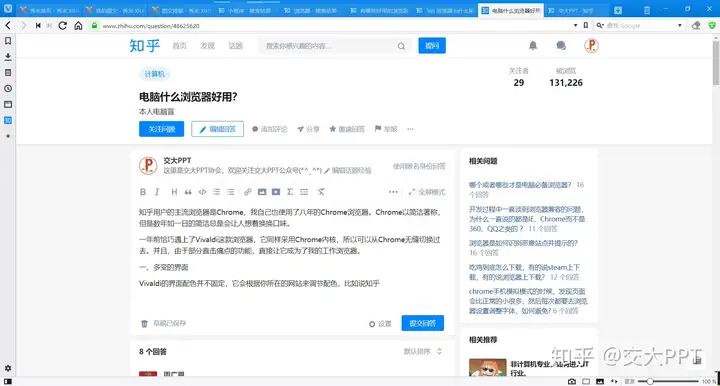The height and width of the screenshot is (386, 720).
Task: Toggle italic formatting in the editor
Action: tap(157, 192)
